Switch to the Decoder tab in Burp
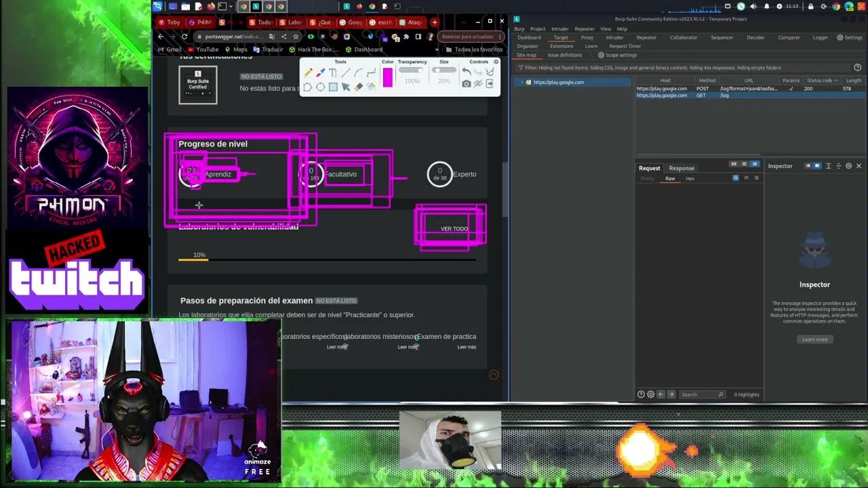Viewport: 868px width, 488px height. pyautogui.click(x=756, y=37)
